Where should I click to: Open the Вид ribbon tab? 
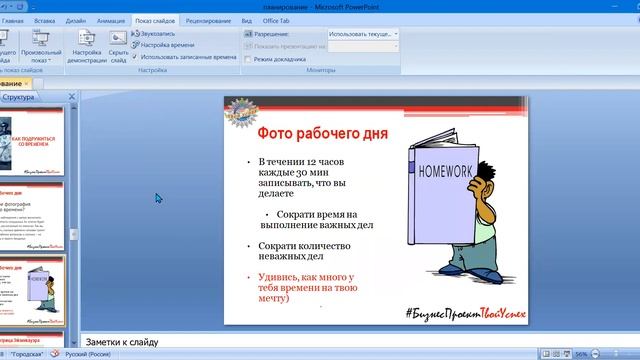pyautogui.click(x=246, y=21)
